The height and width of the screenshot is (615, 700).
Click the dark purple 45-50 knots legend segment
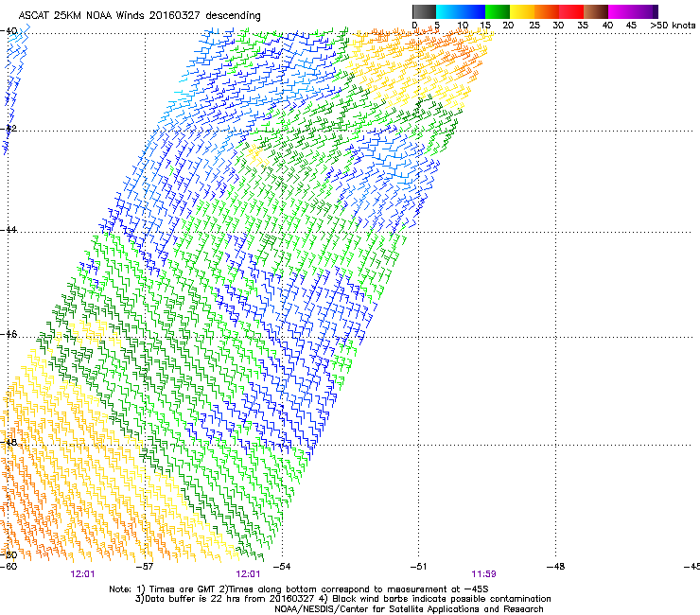click(645, 11)
